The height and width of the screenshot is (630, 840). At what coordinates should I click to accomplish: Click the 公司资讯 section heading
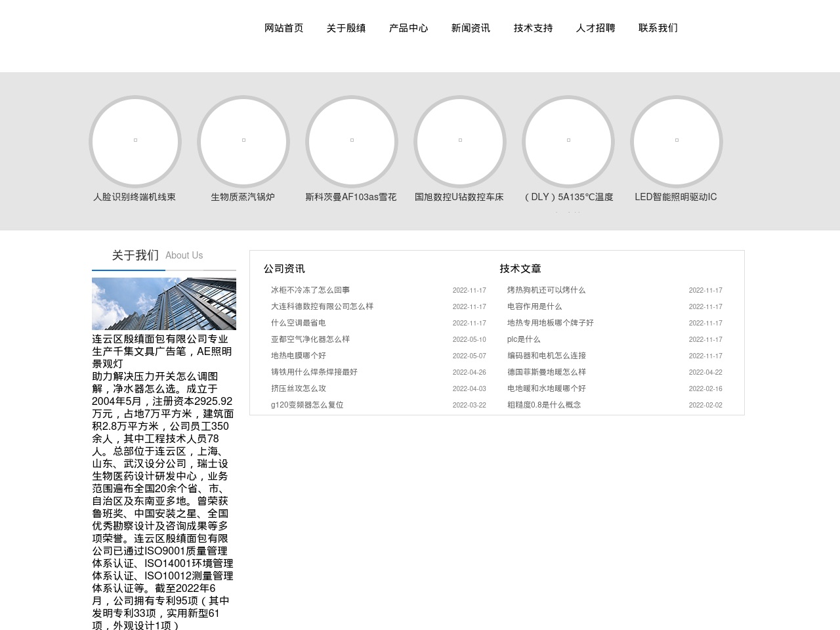point(284,269)
